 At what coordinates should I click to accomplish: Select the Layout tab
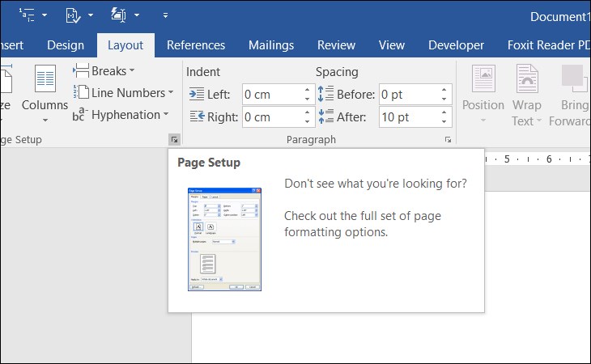pos(125,45)
